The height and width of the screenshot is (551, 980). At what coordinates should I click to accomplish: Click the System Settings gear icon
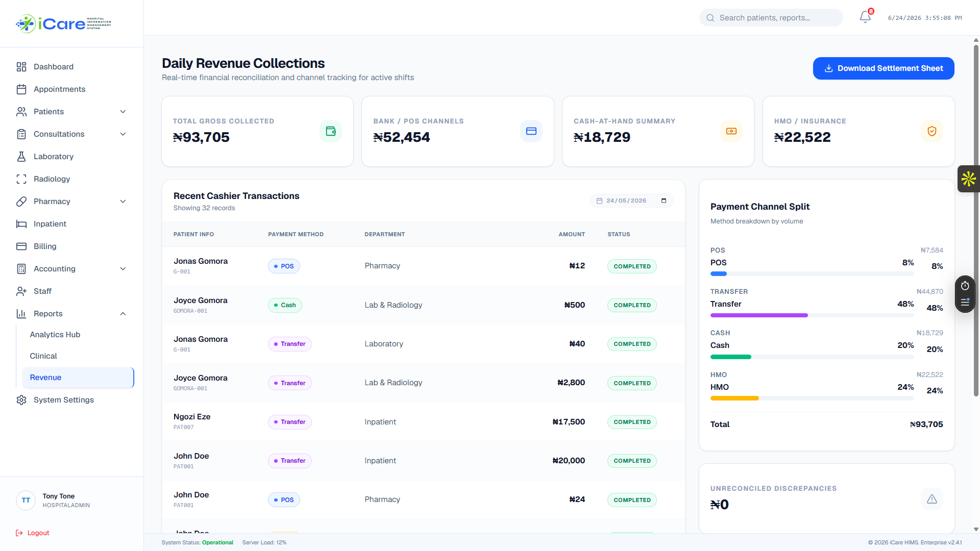pos(21,400)
